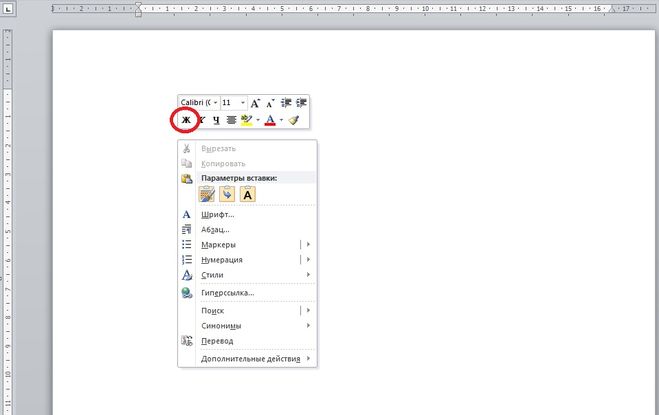Increase paragraph indent in mini toolbar
This screenshot has height=415, width=659.
click(x=301, y=103)
